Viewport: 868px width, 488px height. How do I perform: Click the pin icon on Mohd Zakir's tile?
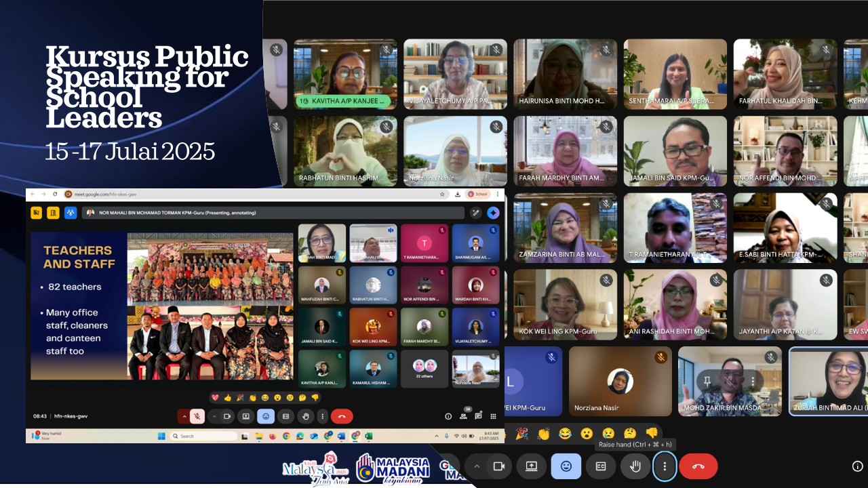707,382
